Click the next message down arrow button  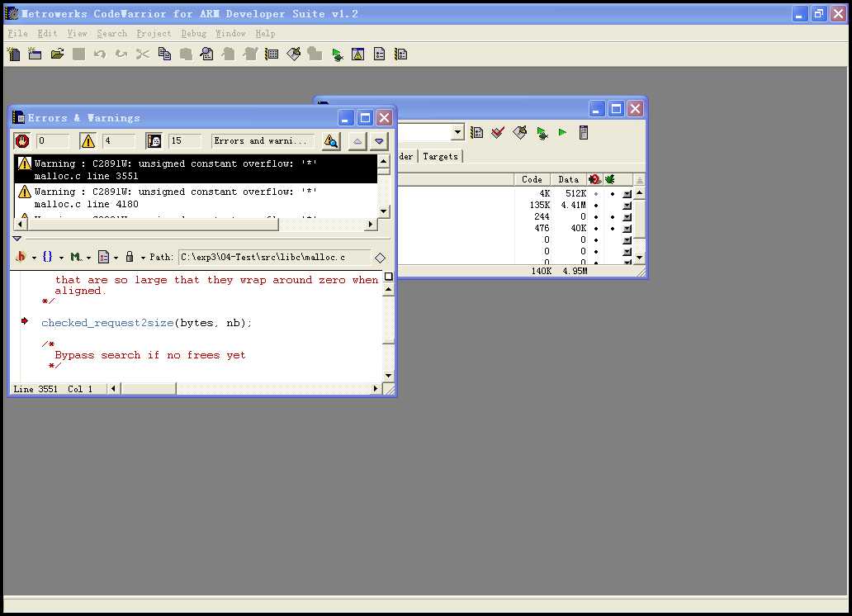(x=379, y=141)
